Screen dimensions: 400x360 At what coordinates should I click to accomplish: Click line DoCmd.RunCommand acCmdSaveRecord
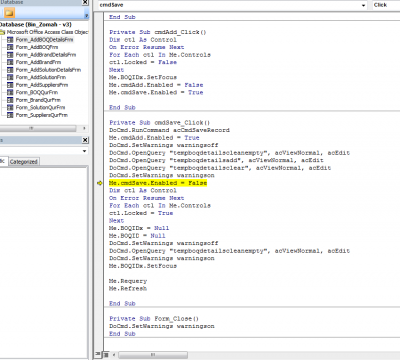click(x=169, y=130)
